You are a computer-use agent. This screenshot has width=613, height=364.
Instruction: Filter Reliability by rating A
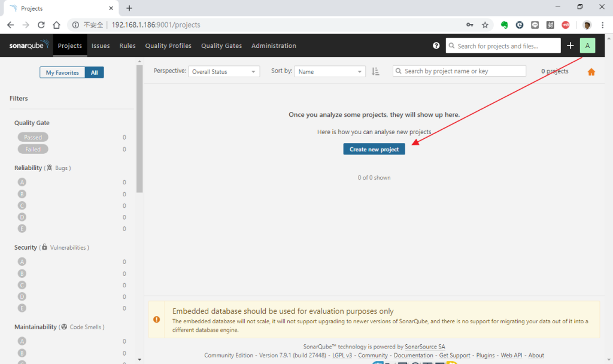tap(22, 182)
